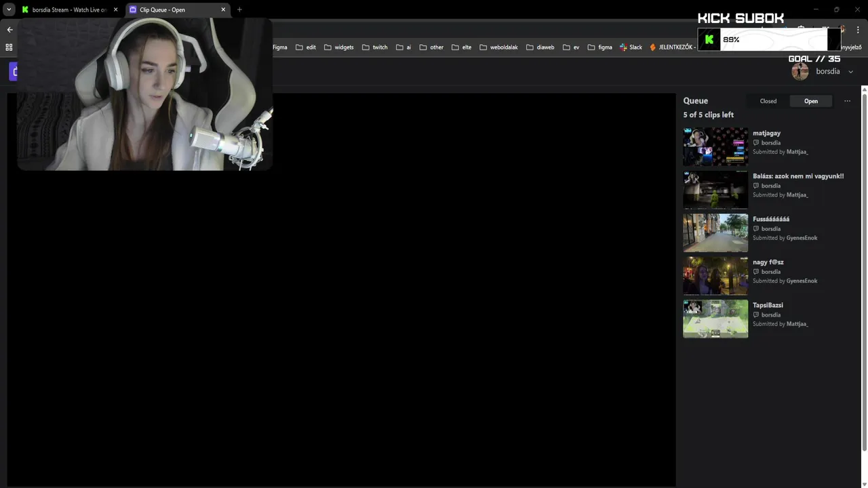This screenshot has width=868, height=488.
Task: Open the weboldalak bookmarks folder
Action: pyautogui.click(x=499, y=47)
